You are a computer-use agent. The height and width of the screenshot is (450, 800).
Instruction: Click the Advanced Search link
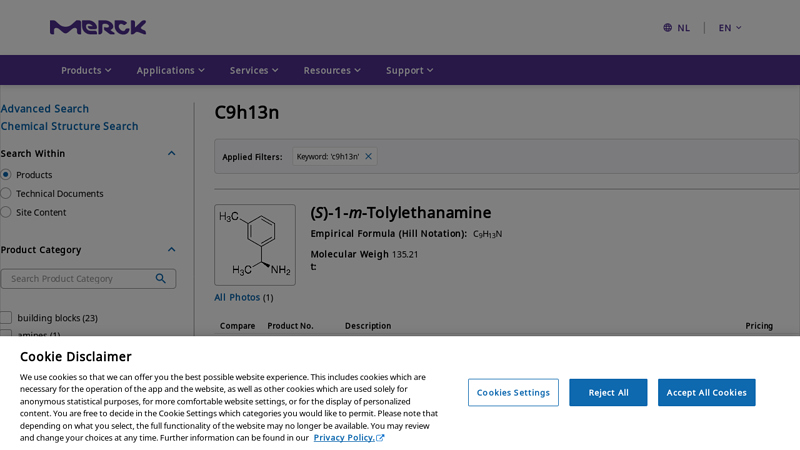coord(45,109)
